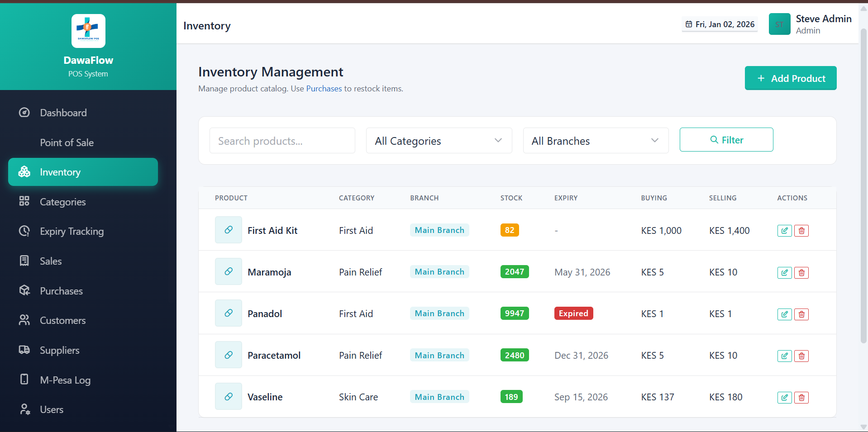Click the Filter button

pyautogui.click(x=726, y=139)
